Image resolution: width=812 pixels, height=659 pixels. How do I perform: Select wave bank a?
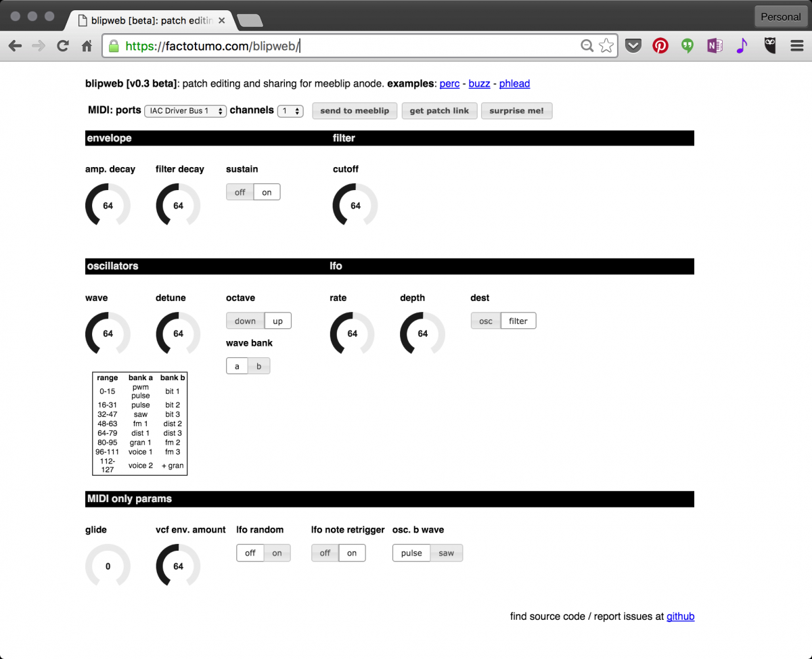[237, 366]
